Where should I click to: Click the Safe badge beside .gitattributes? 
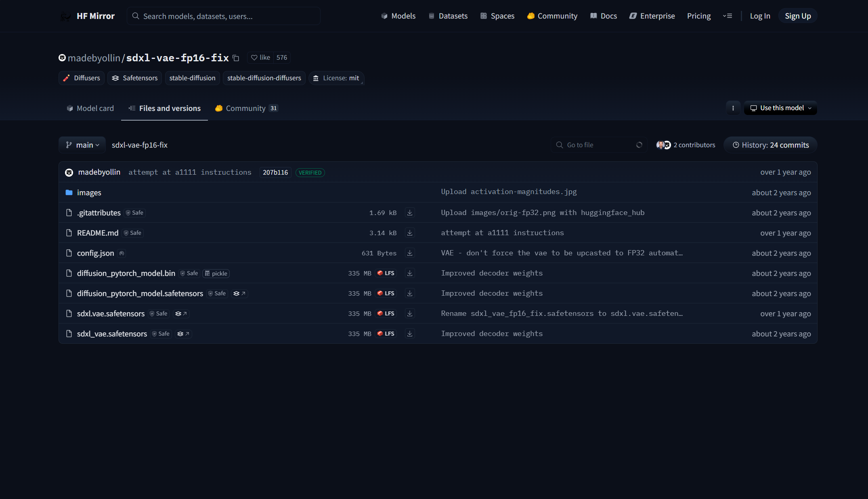point(135,213)
